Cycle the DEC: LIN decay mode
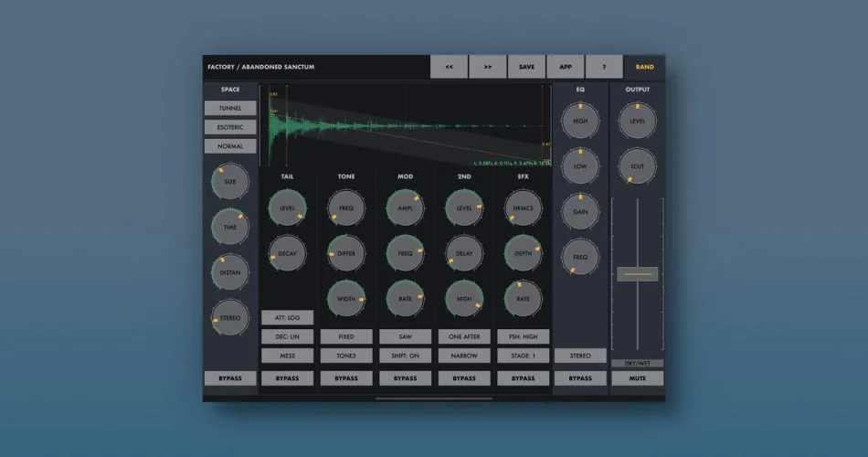Viewport: 868px width, 457px height. pyautogui.click(x=287, y=336)
